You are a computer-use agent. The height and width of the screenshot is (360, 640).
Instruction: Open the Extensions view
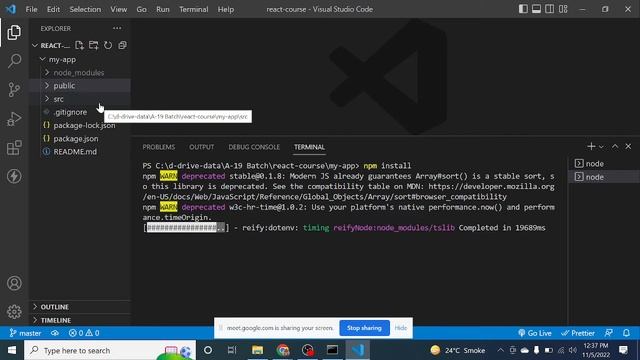(14, 148)
